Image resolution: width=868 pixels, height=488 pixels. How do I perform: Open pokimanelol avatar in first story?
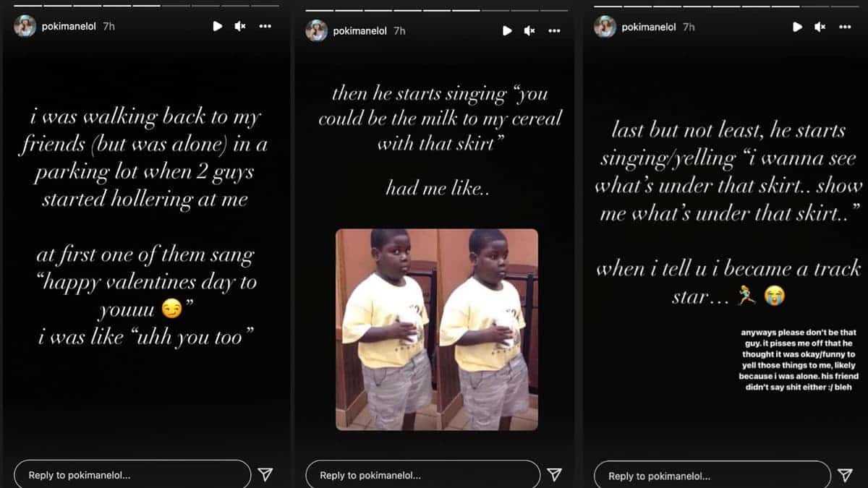pos(25,26)
